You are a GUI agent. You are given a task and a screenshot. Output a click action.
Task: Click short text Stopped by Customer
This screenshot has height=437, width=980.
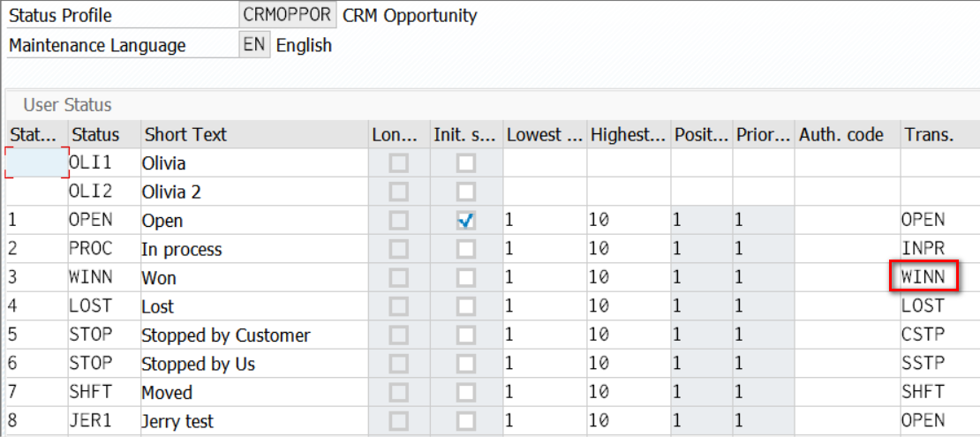click(226, 335)
